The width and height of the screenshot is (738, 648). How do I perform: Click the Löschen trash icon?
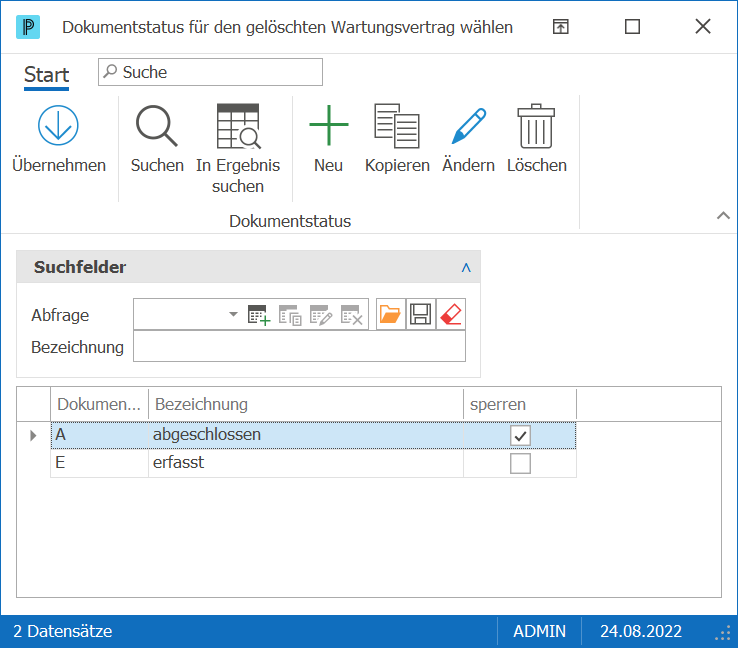click(536, 126)
